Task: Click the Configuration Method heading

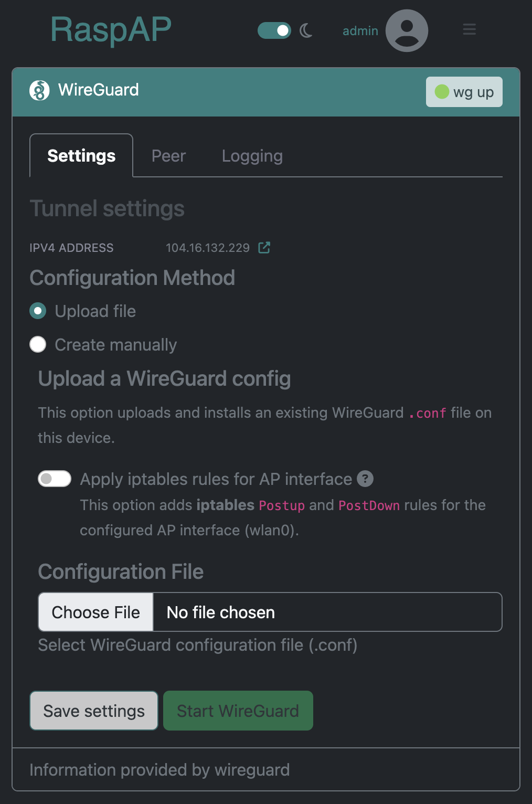Action: click(x=132, y=278)
